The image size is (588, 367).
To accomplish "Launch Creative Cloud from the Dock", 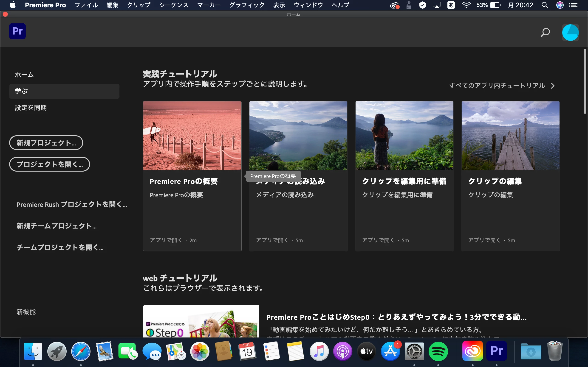I will point(472,351).
